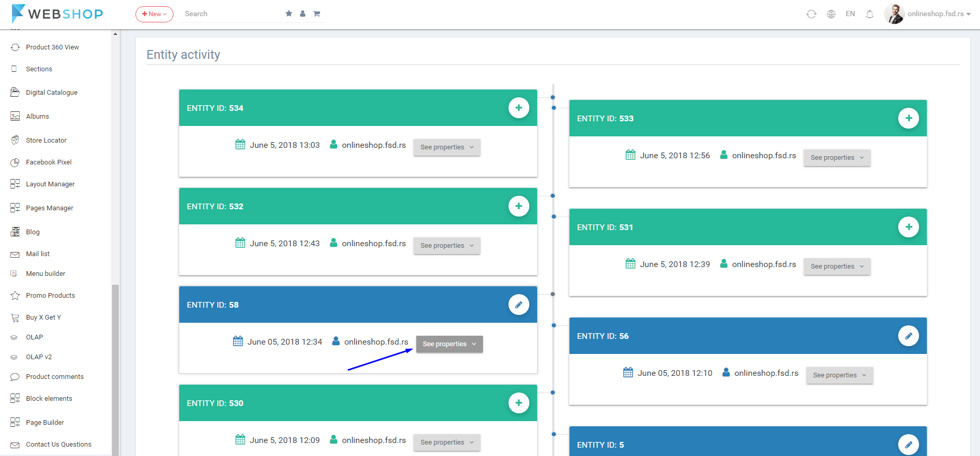Viewport: 980px width, 456px height.
Task: Click the pencil edit icon on Entity 56 card
Action: pyautogui.click(x=908, y=336)
